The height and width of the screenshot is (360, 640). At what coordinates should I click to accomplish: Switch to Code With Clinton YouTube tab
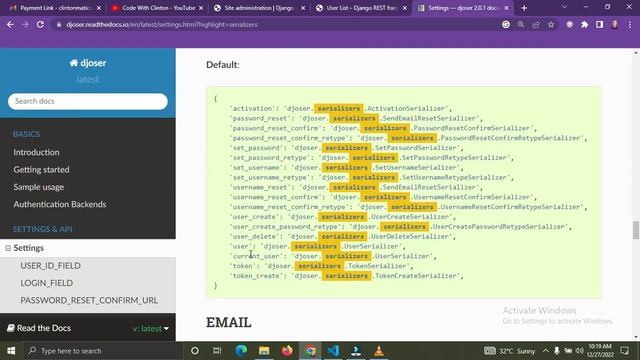pyautogui.click(x=157, y=8)
